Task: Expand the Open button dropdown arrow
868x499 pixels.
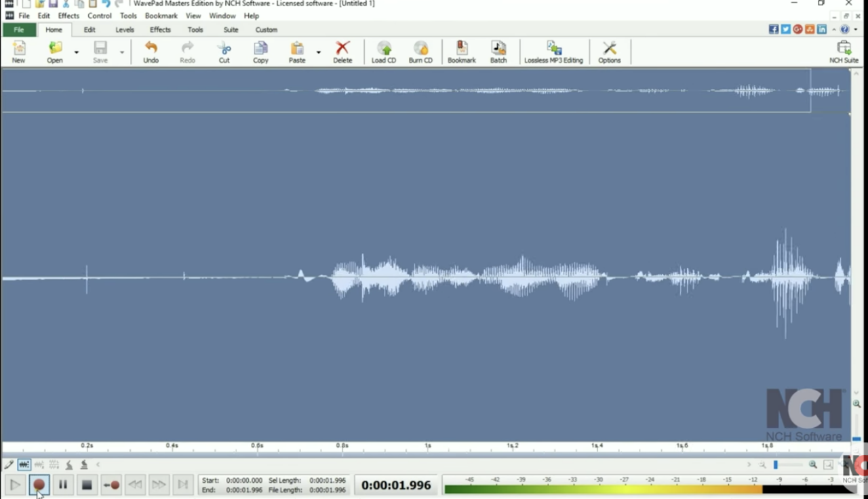Action: coord(76,52)
